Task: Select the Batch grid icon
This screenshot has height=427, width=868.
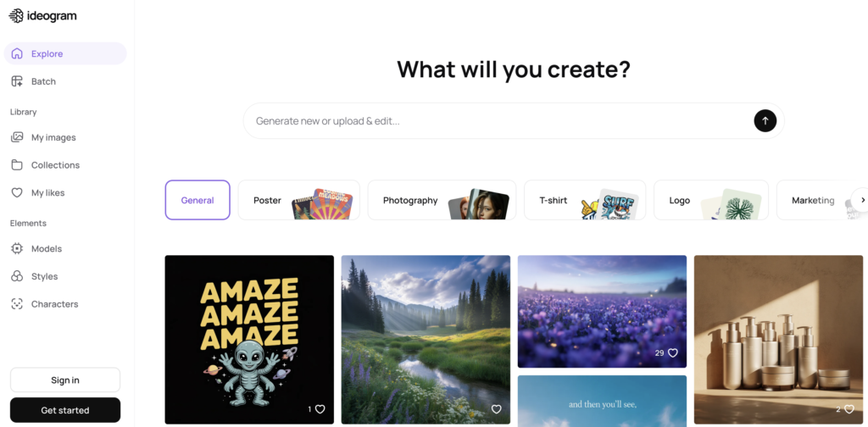Action: [17, 81]
